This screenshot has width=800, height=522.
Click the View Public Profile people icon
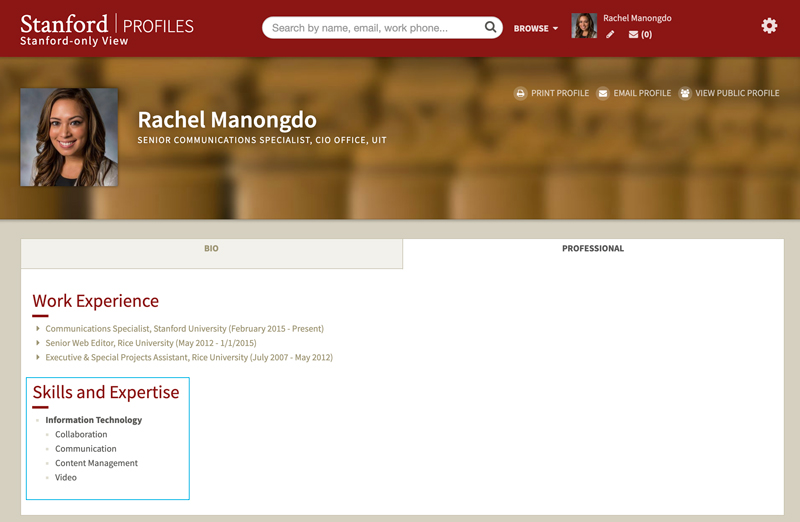coord(685,93)
